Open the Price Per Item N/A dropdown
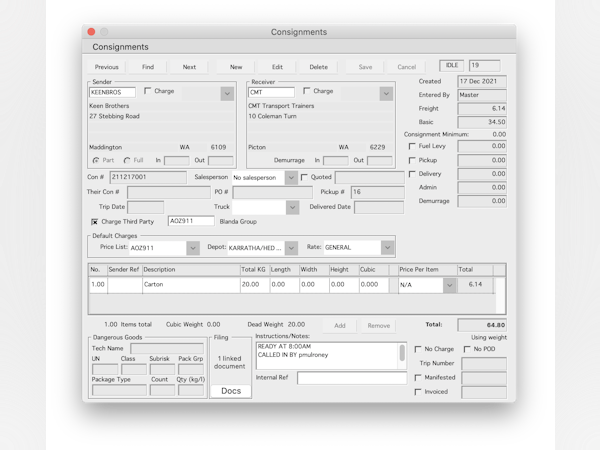Viewport: 600px width, 450px height. tap(450, 285)
